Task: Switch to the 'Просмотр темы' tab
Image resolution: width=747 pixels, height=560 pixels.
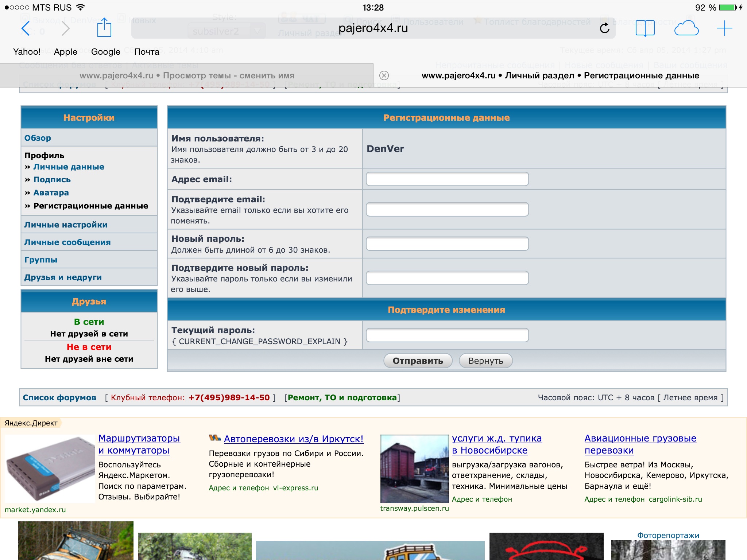Action: [187, 75]
